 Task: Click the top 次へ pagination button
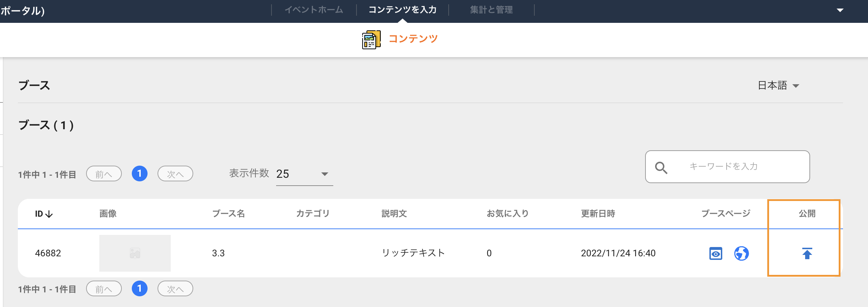click(175, 174)
